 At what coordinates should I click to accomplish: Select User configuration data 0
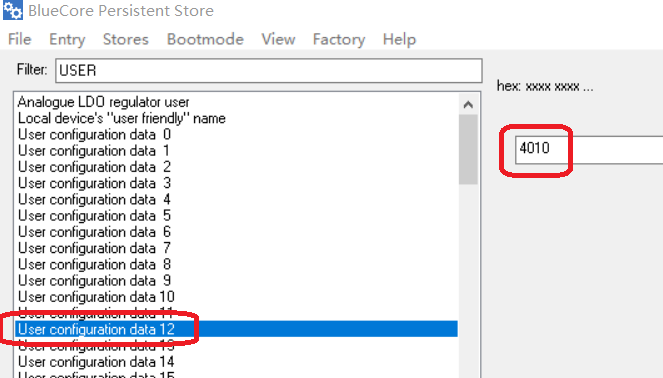coord(236,134)
